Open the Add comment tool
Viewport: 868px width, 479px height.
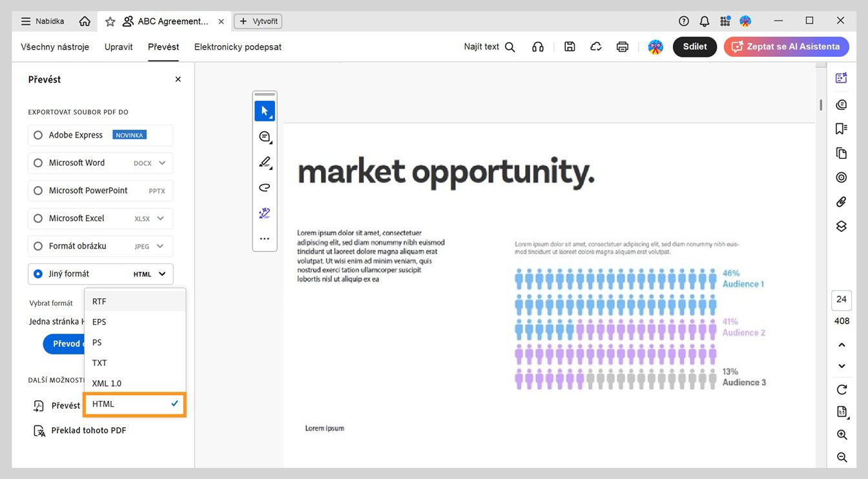(x=264, y=136)
